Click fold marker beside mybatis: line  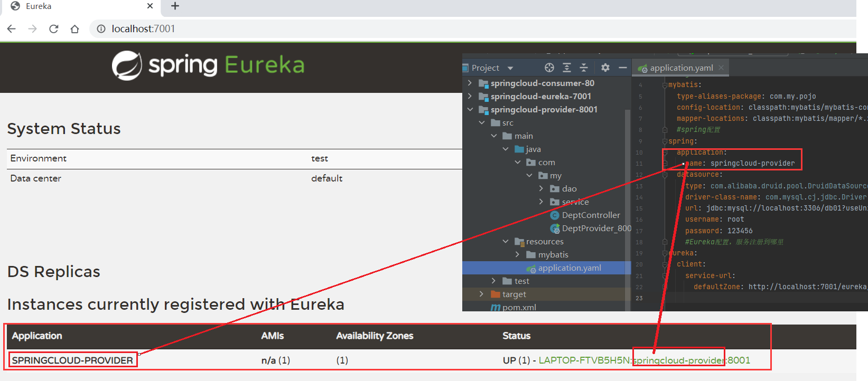[x=665, y=85]
